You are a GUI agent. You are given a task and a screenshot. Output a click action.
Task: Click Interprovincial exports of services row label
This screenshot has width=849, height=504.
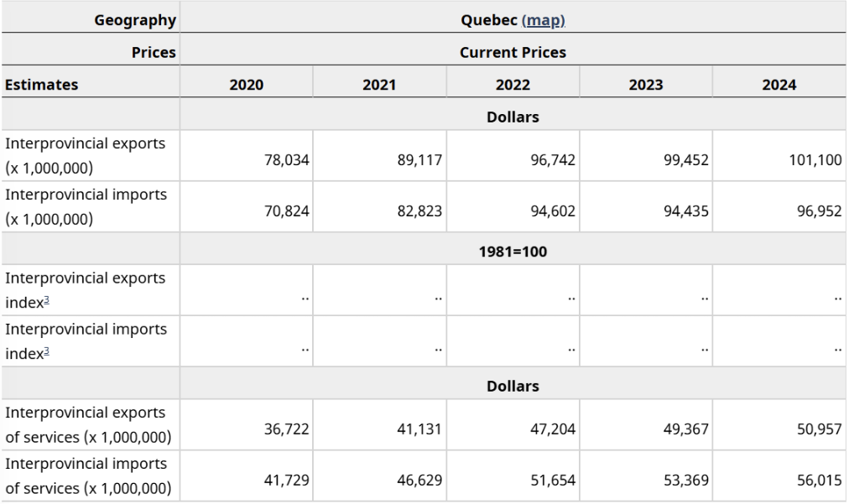88,425
